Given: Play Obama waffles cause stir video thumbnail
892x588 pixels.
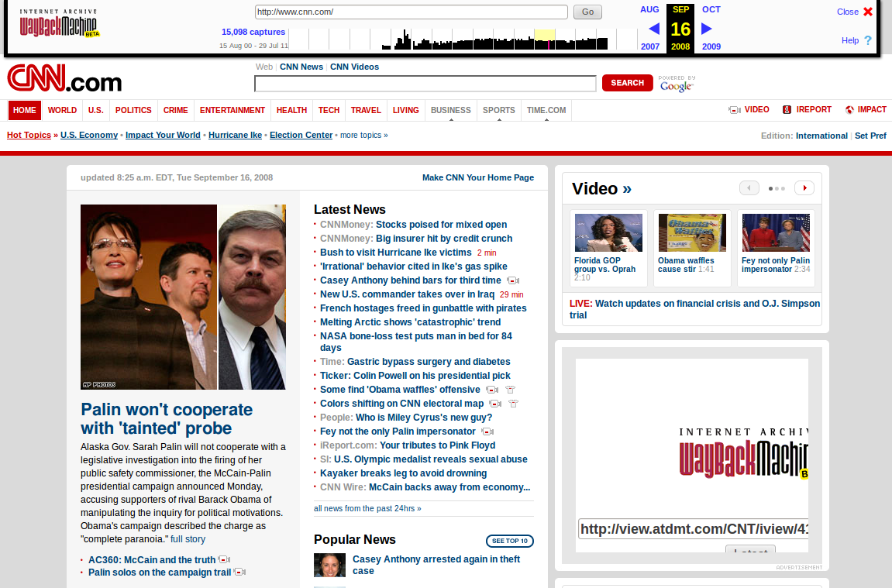Looking at the screenshot, I should 692,232.
